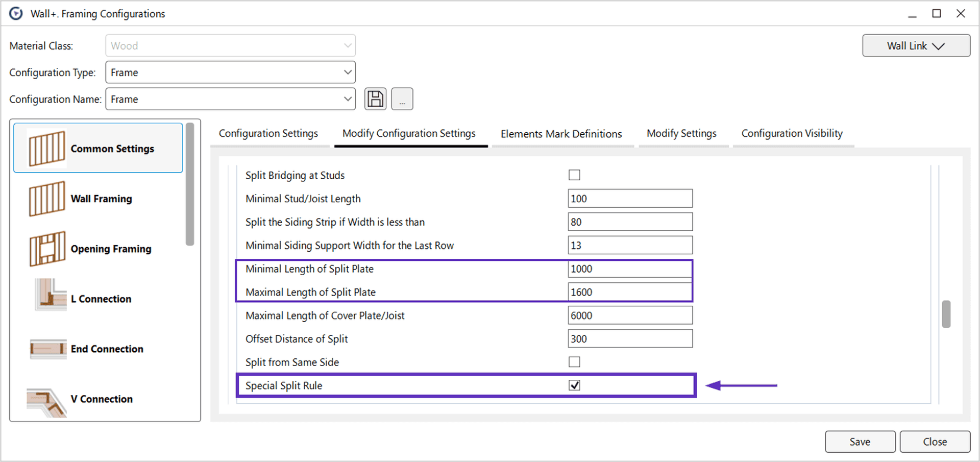980x462 pixels.
Task: Click the Wall+ application logo icon
Action: point(16,13)
